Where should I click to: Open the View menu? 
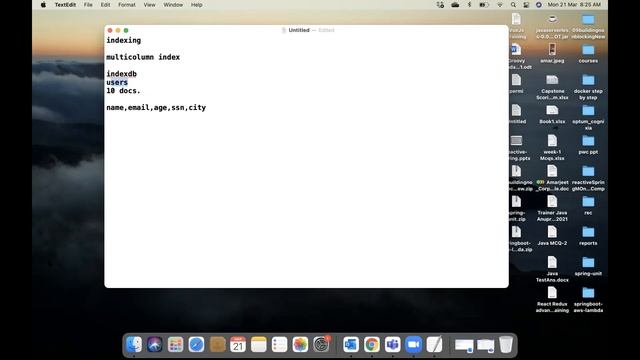point(149,5)
